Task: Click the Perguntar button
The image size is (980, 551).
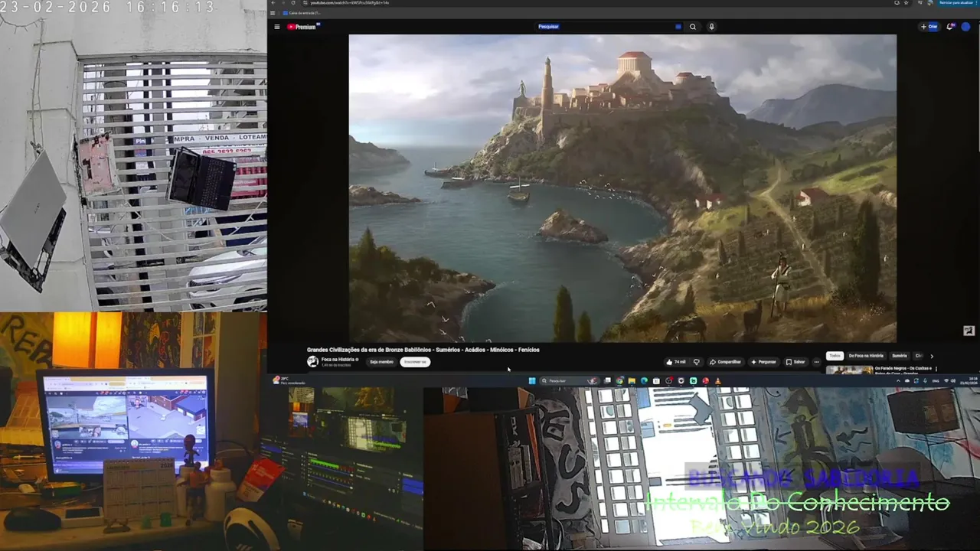Action: tap(764, 362)
